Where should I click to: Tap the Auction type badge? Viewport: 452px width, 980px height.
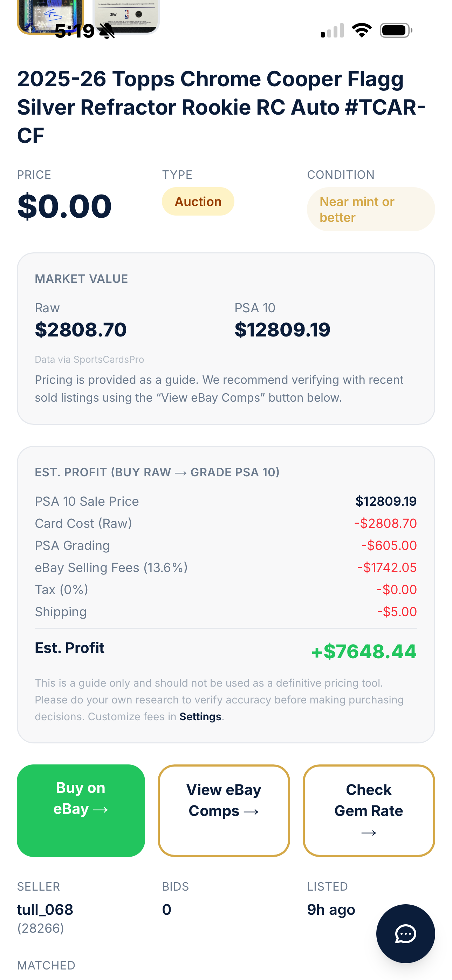(x=198, y=202)
